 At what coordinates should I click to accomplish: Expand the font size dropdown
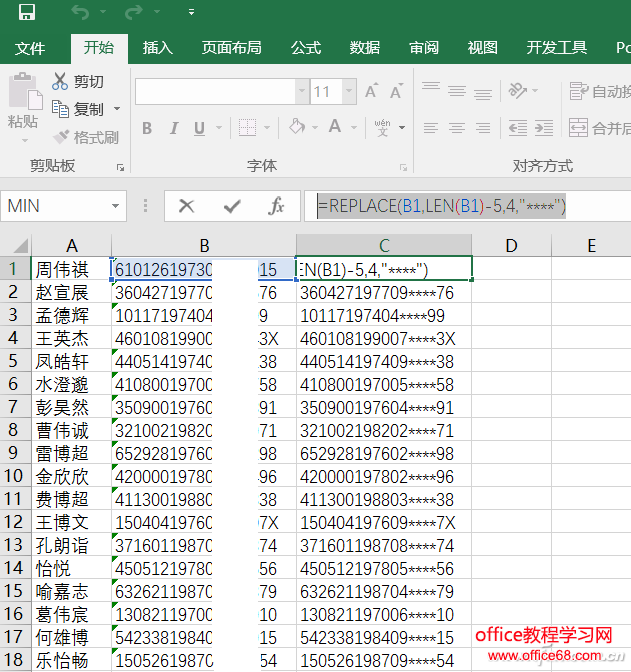click(344, 92)
